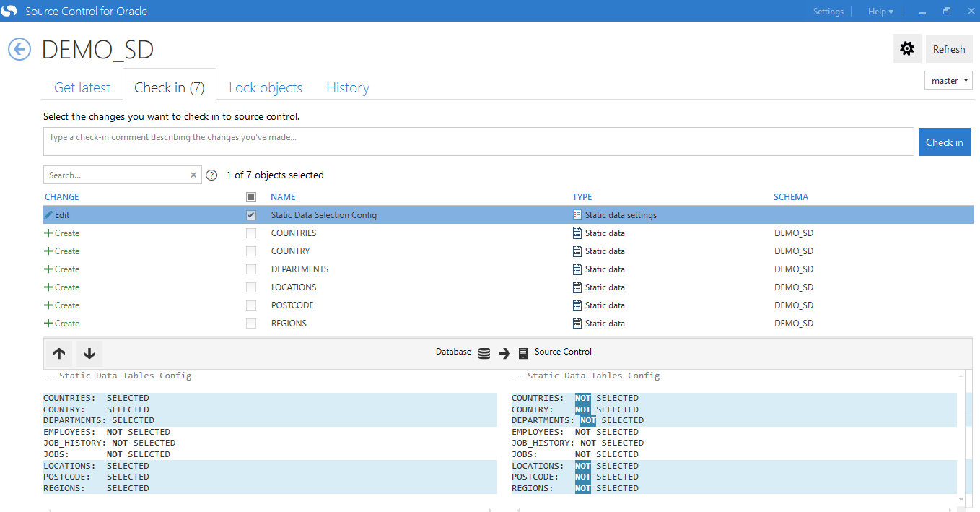The width and height of the screenshot is (980, 512).
Task: Check the COUNTRIES row checkbox
Action: [x=251, y=233]
